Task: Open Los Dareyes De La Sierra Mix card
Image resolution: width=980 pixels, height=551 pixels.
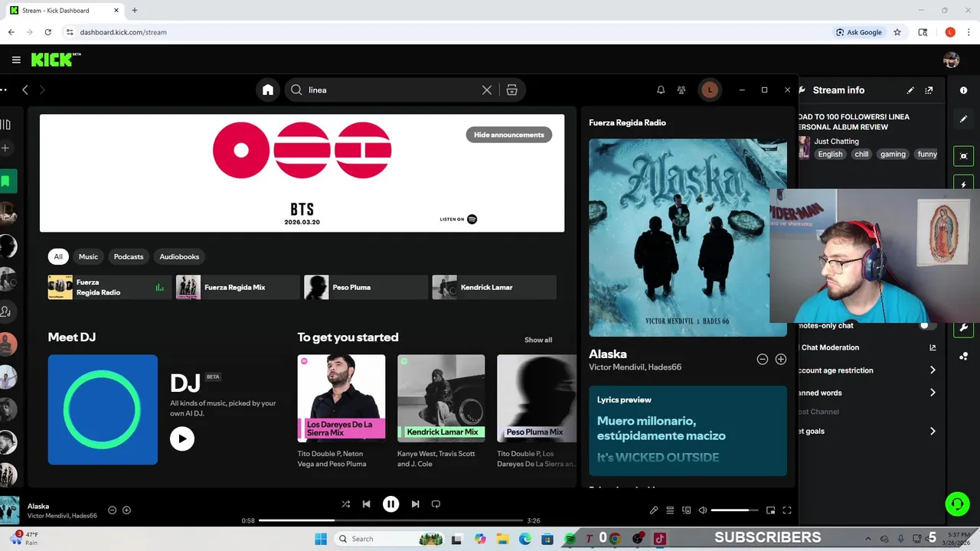Action: coord(341,412)
